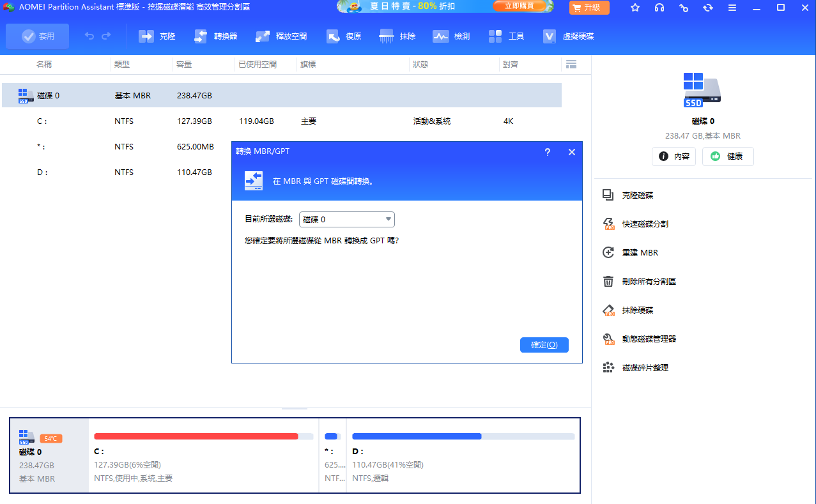Click the D: partition bar in disk map

pos(463,436)
